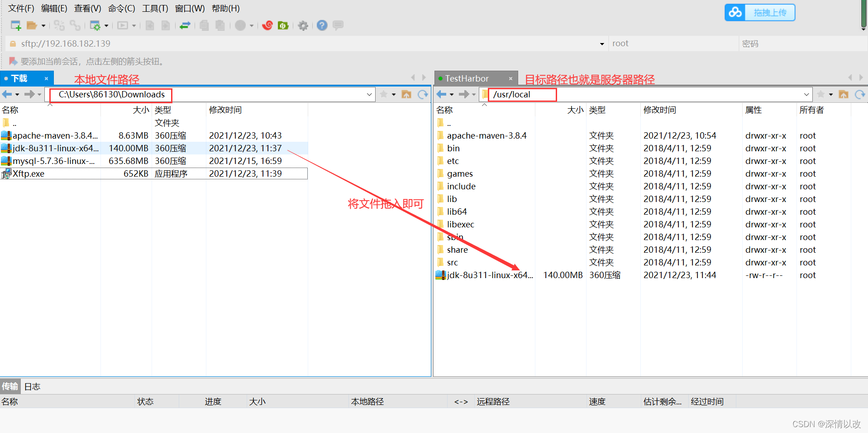Open the 文件(F) menu
The image size is (868, 433).
click(21, 9)
